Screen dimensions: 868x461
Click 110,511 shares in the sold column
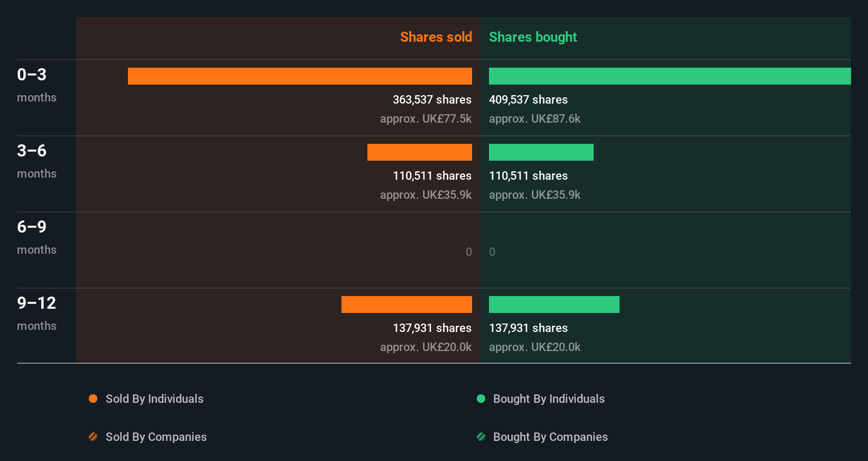(x=432, y=176)
